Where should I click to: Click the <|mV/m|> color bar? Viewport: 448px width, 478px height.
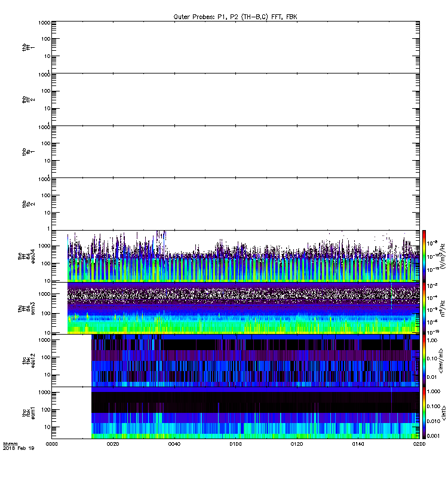pyautogui.click(x=424, y=360)
